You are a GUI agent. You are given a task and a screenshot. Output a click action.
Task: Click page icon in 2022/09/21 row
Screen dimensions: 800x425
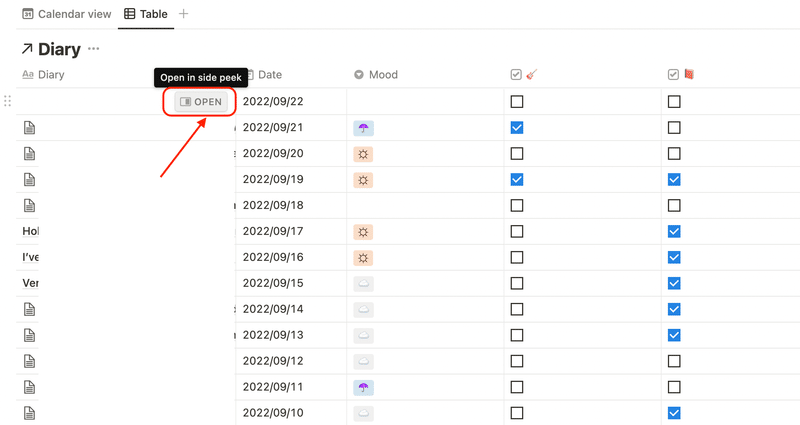coord(30,128)
